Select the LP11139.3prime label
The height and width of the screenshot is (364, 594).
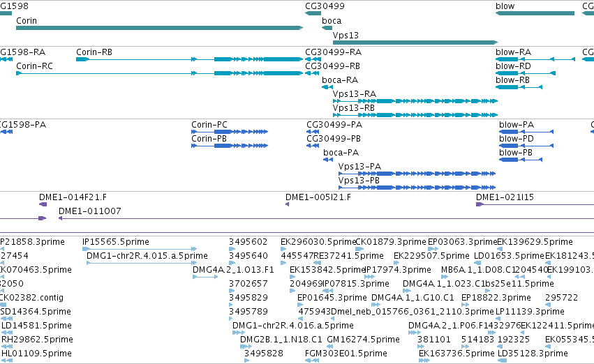(530, 312)
